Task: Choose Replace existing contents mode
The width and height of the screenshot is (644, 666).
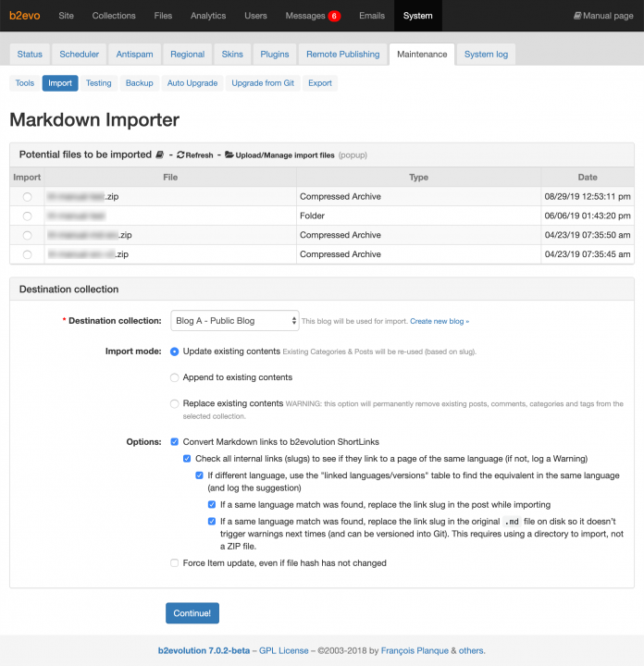Action: click(174, 403)
